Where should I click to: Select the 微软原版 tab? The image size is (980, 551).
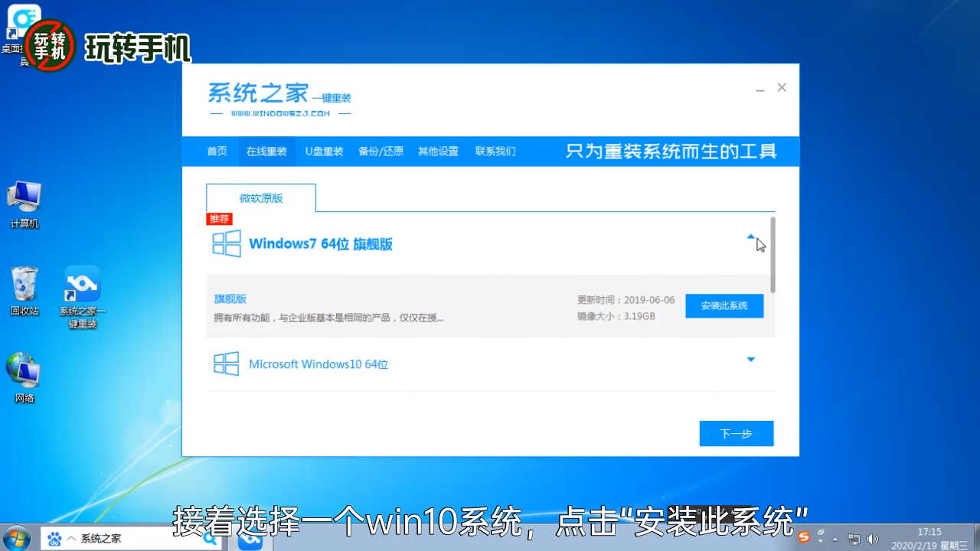click(261, 198)
